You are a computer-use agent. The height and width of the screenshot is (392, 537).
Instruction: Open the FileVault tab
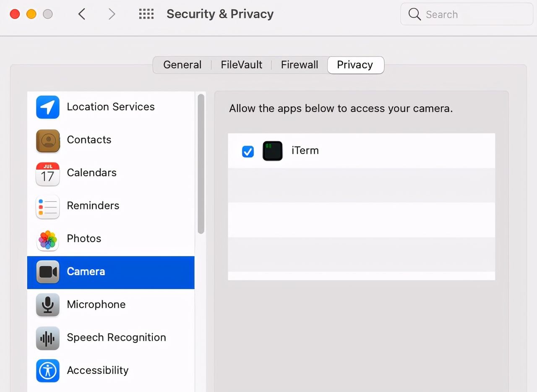coord(241,65)
